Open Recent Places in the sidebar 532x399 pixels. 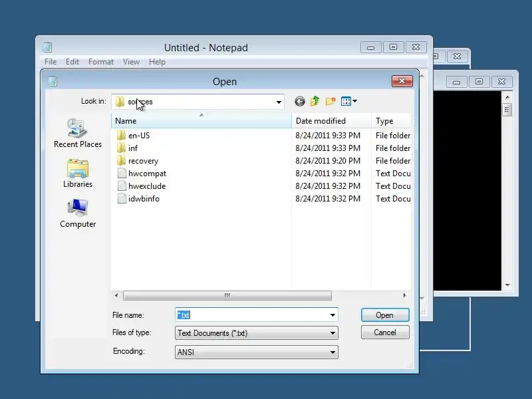point(78,134)
